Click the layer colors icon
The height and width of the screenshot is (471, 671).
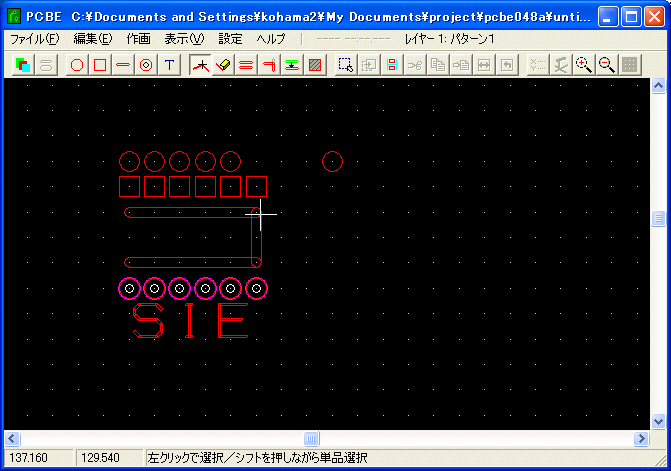coord(23,65)
